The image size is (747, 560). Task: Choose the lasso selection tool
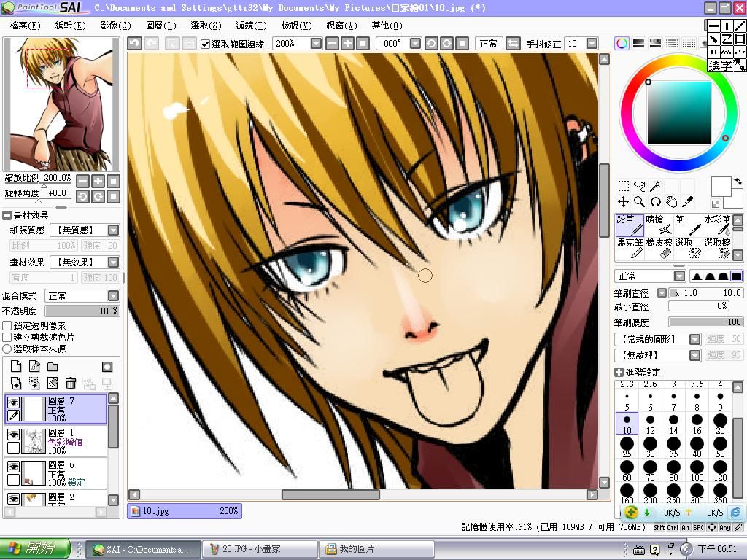click(639, 186)
